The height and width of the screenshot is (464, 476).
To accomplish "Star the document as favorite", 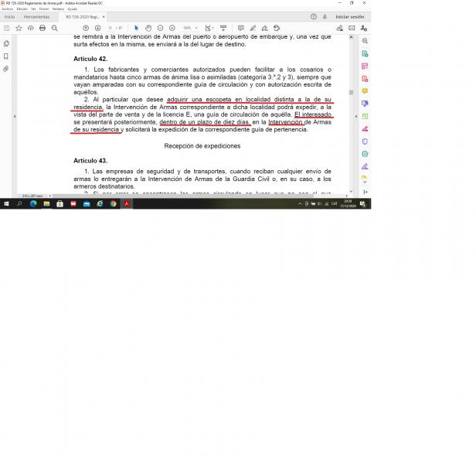I will (x=19, y=28).
